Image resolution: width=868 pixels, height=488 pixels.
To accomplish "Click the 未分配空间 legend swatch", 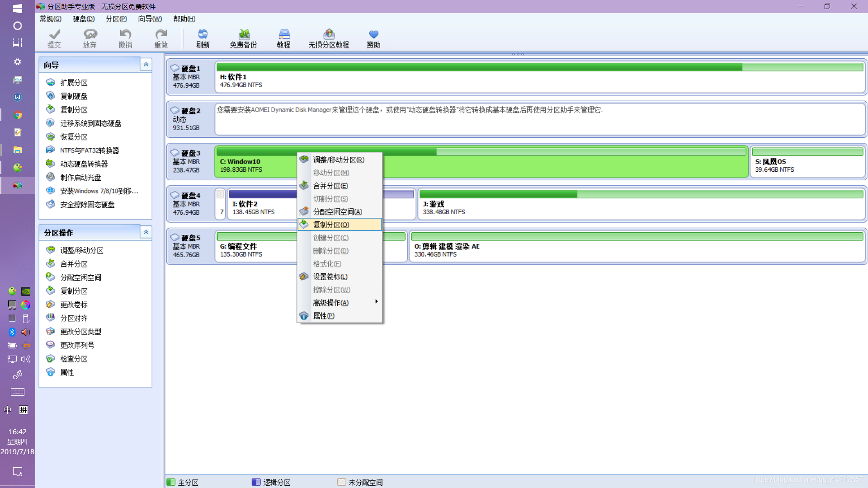I will [341, 482].
